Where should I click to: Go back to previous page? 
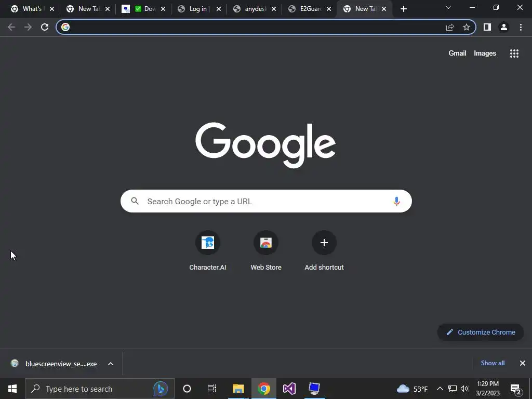pos(11,27)
